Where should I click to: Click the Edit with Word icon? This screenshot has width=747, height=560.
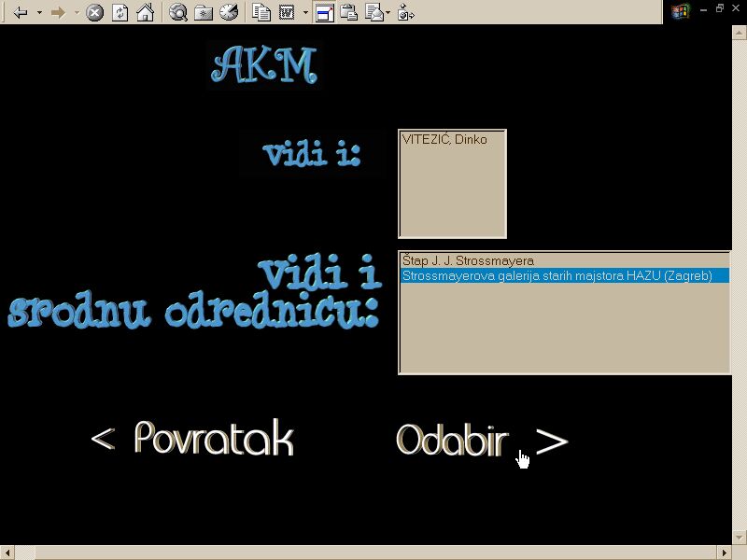288,12
